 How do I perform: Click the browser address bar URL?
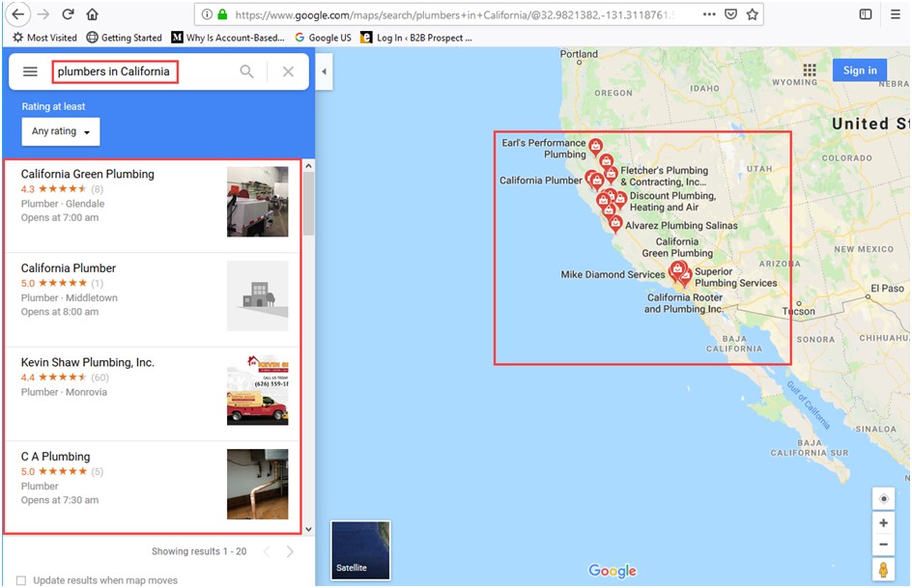[x=455, y=14]
